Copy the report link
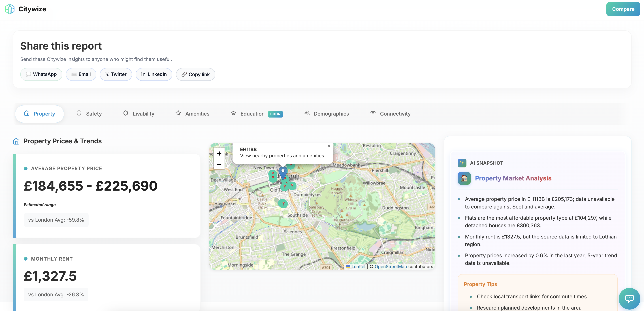 195,74
